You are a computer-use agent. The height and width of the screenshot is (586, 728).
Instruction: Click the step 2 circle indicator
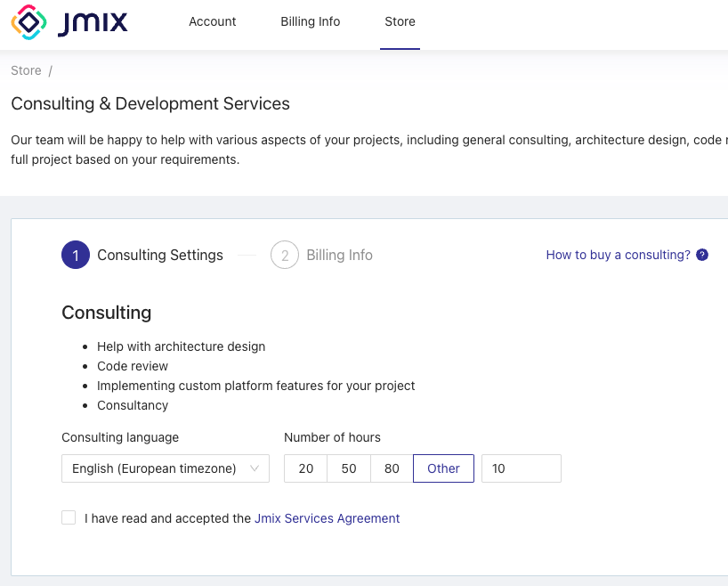[x=285, y=256]
